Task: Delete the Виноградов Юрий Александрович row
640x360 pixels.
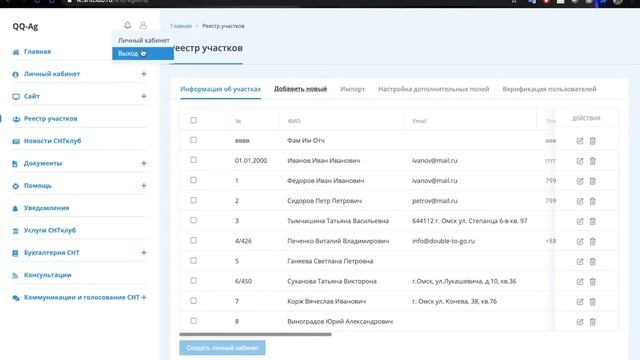Action: 593,322
